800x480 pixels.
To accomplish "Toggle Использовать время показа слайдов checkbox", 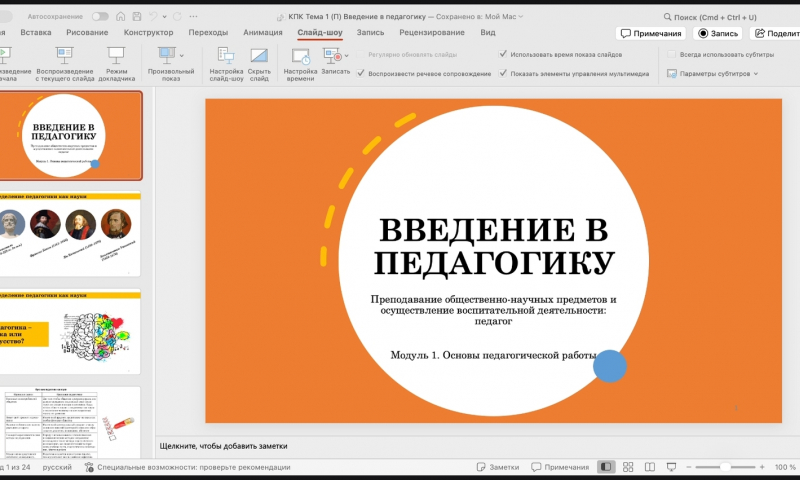I will point(503,54).
